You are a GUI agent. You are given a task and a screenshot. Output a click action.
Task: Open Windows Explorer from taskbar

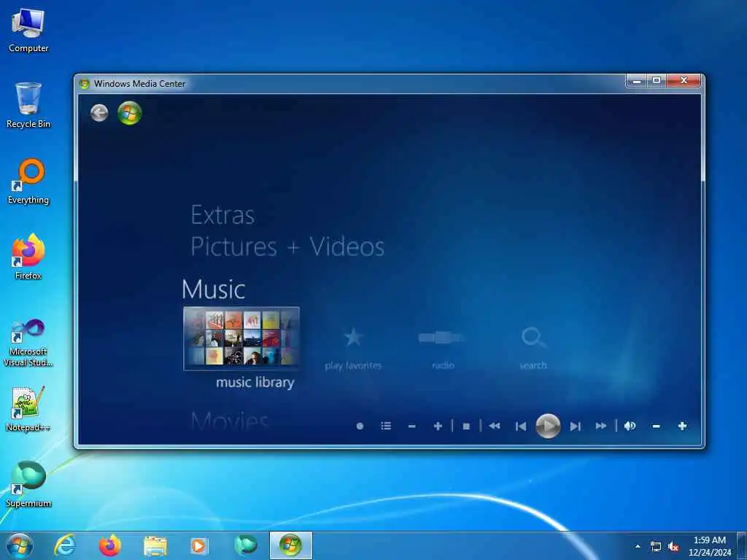pyautogui.click(x=155, y=545)
